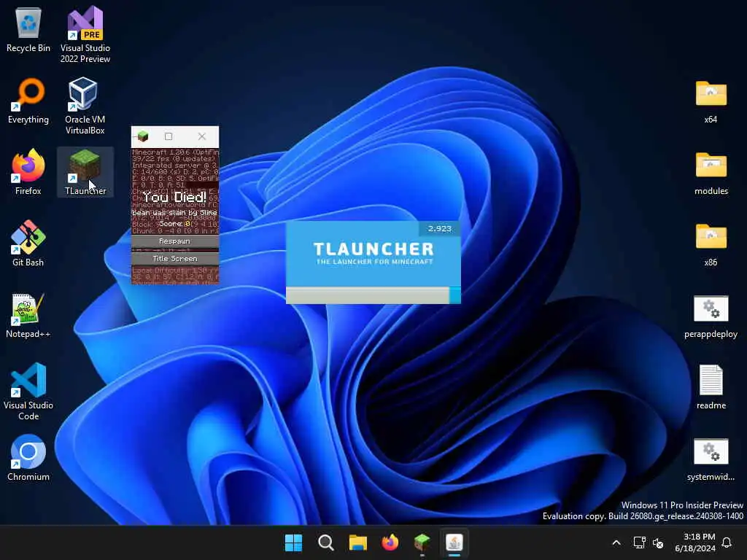Close the small Minecraft window
The image size is (747, 560).
202,136
